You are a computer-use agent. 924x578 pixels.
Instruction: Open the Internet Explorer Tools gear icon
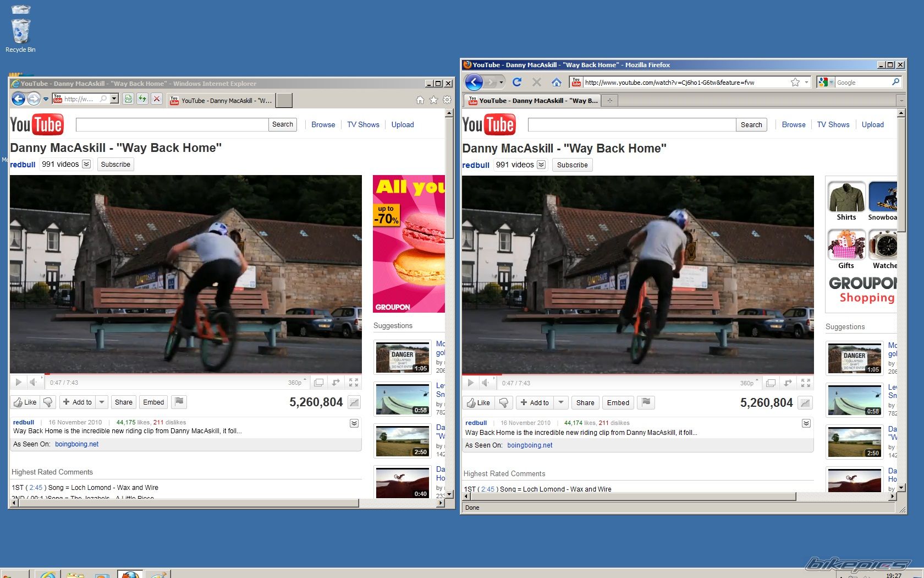pyautogui.click(x=447, y=100)
